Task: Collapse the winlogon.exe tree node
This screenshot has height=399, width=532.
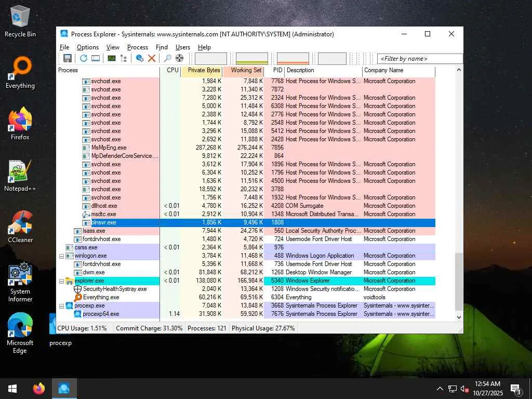Action: coord(61,256)
